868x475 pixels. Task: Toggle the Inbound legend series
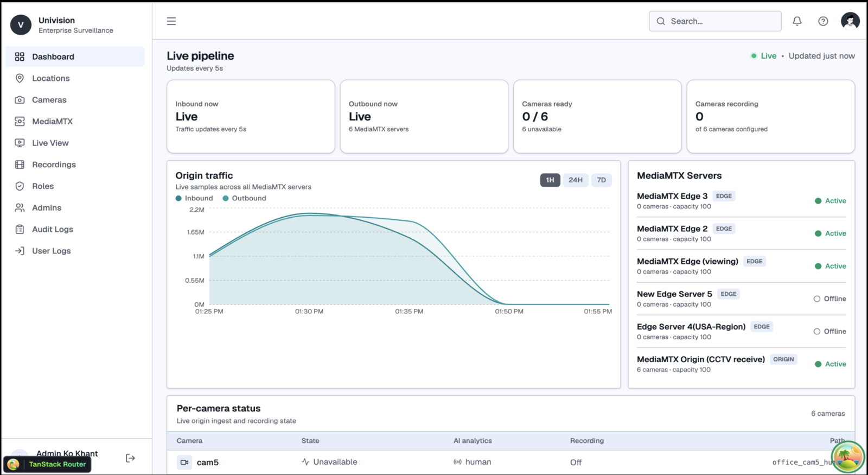point(194,198)
